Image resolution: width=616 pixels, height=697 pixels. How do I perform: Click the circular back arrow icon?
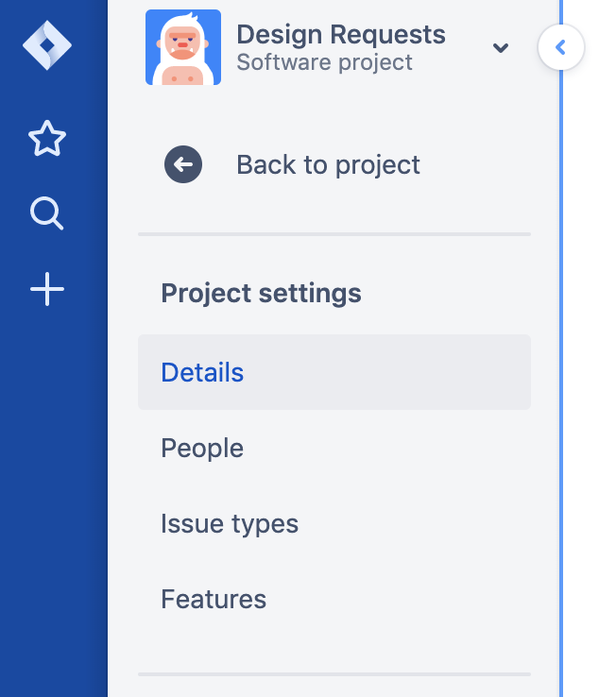(x=183, y=164)
